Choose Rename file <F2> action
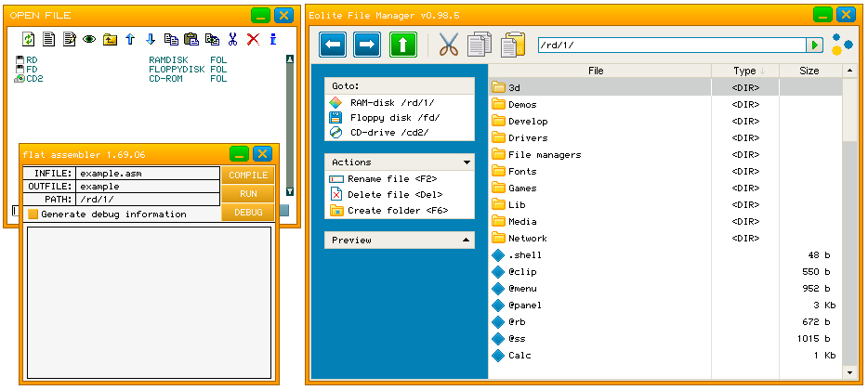The height and width of the screenshot is (390, 868). [383, 178]
